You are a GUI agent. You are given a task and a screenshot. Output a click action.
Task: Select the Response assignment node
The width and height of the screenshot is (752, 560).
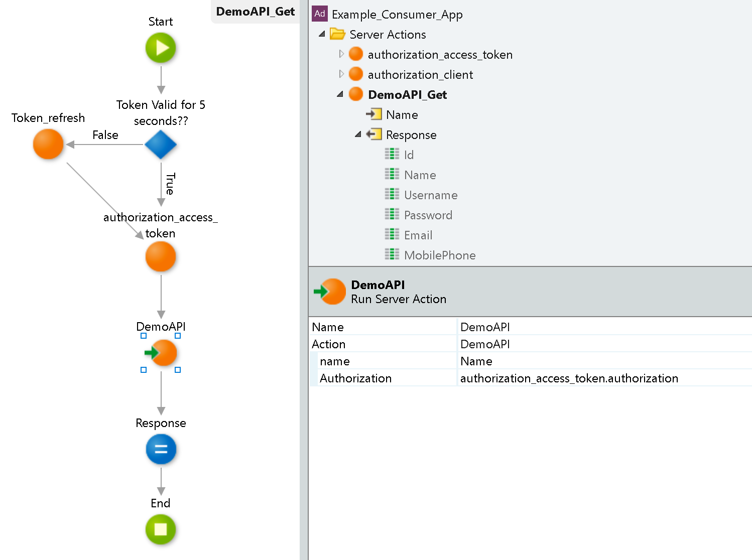[161, 450]
